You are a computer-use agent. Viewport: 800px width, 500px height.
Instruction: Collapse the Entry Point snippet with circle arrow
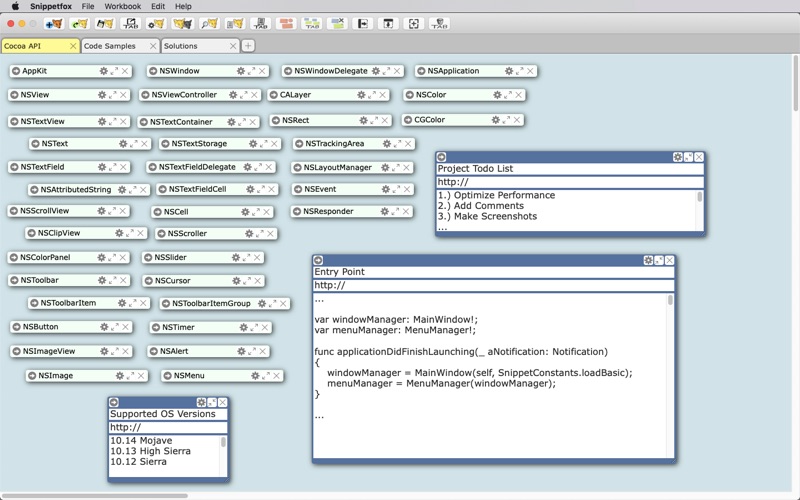(318, 260)
